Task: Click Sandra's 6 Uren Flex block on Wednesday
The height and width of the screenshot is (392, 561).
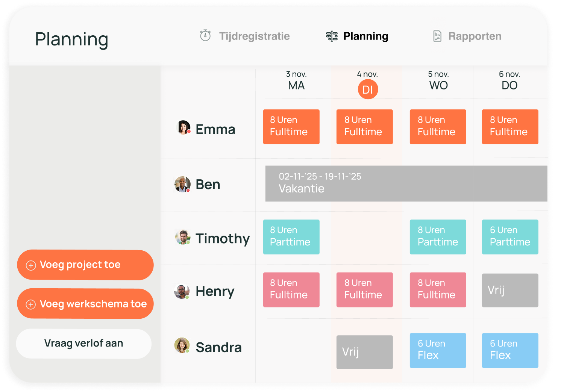Action: (x=438, y=350)
